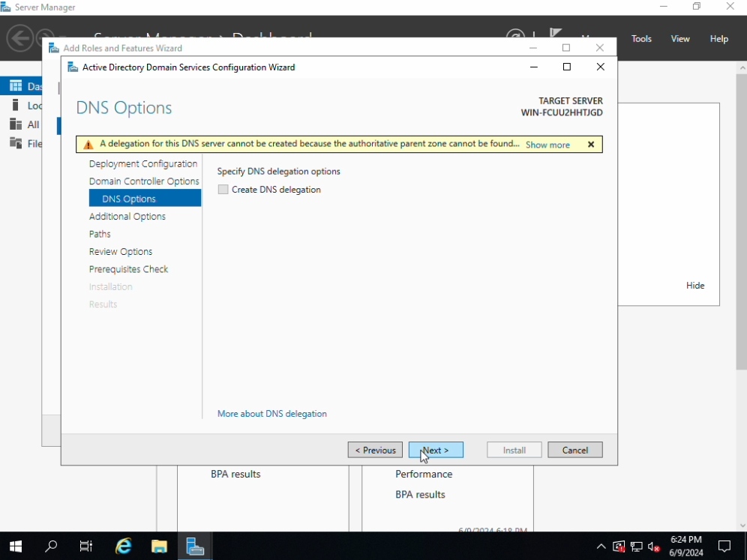
Task: Open left tile BPA results link
Action: point(235,475)
